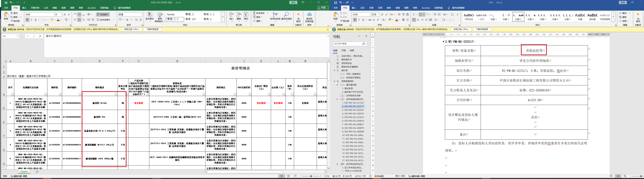Increase font size in Excel ribbon
Viewport: 644px width, 179px height.
coord(65,14)
